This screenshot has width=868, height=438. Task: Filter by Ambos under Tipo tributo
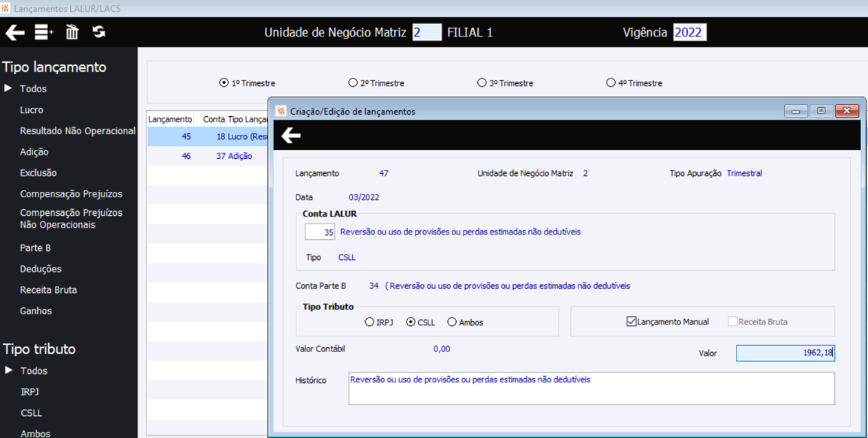pyautogui.click(x=35, y=433)
